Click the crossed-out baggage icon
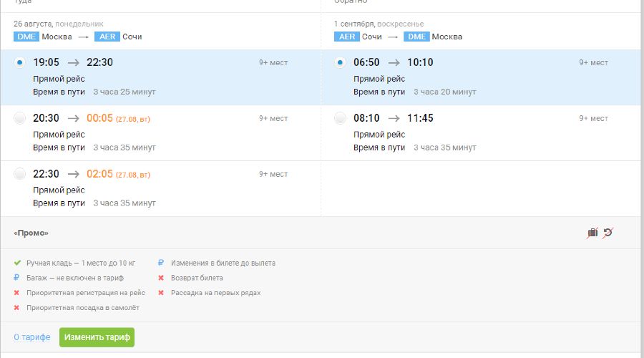The image size is (644, 358). [x=592, y=233]
